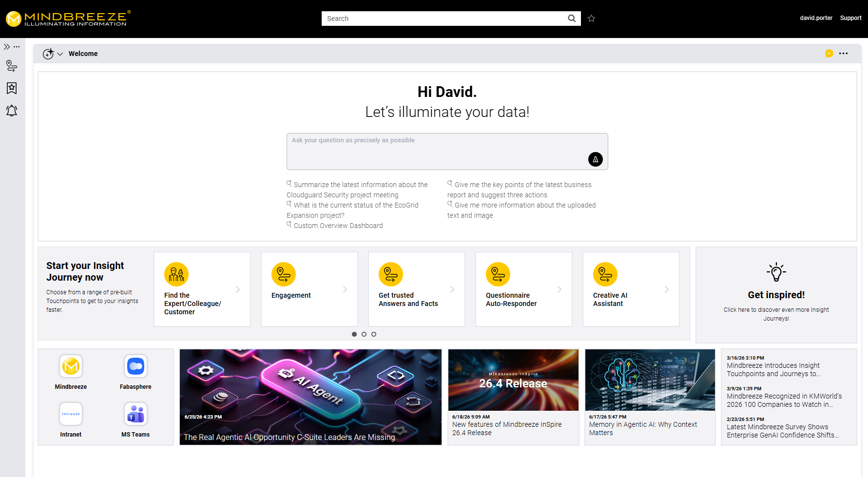868x477 pixels.
Task: Select EcoGrid Expansion project status suggestion
Action: point(352,210)
